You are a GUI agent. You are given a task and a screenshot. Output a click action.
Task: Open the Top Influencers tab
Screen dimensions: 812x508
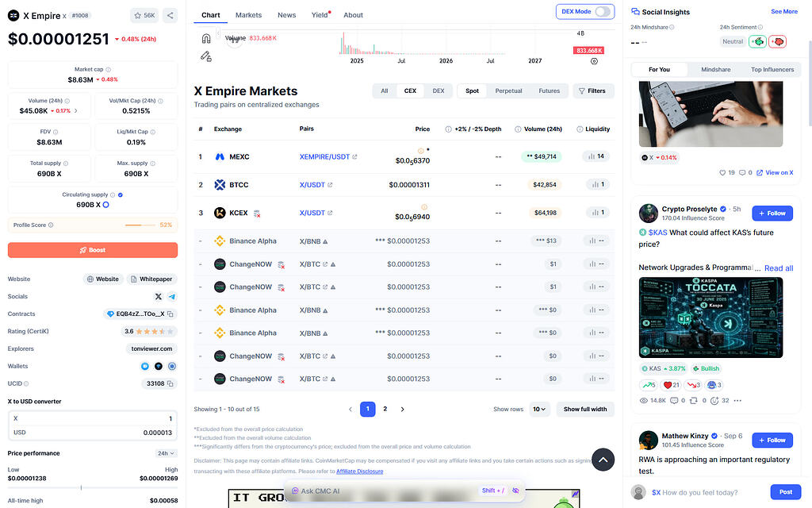coord(772,70)
